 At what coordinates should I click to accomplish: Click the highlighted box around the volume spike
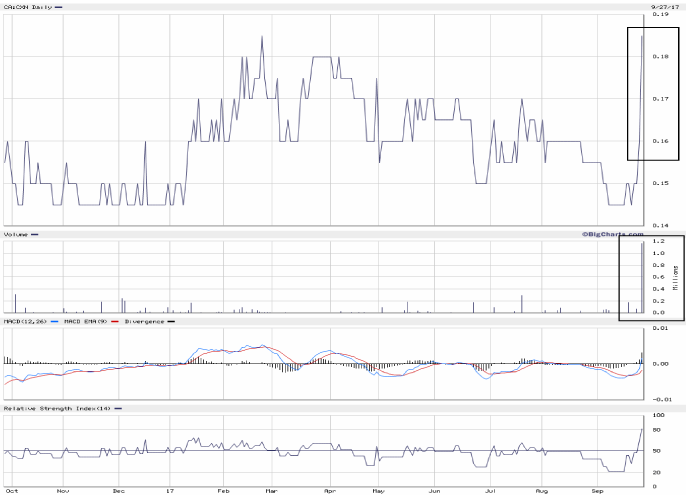point(652,278)
